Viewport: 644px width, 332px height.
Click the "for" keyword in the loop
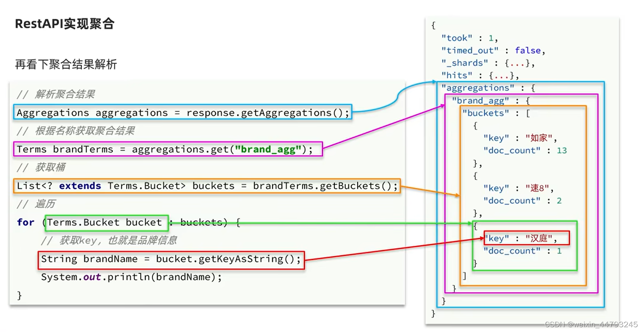point(26,222)
